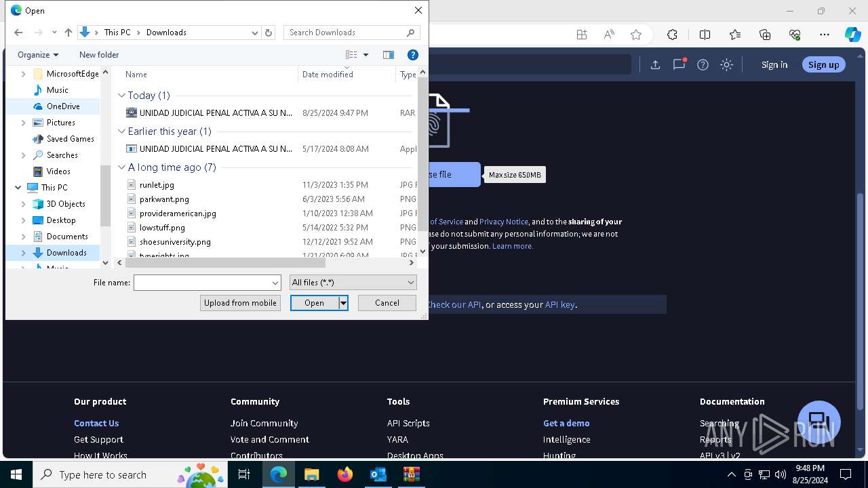Collapse the Today (1) group
Viewport: 868px width, 488px height.
tap(122, 96)
